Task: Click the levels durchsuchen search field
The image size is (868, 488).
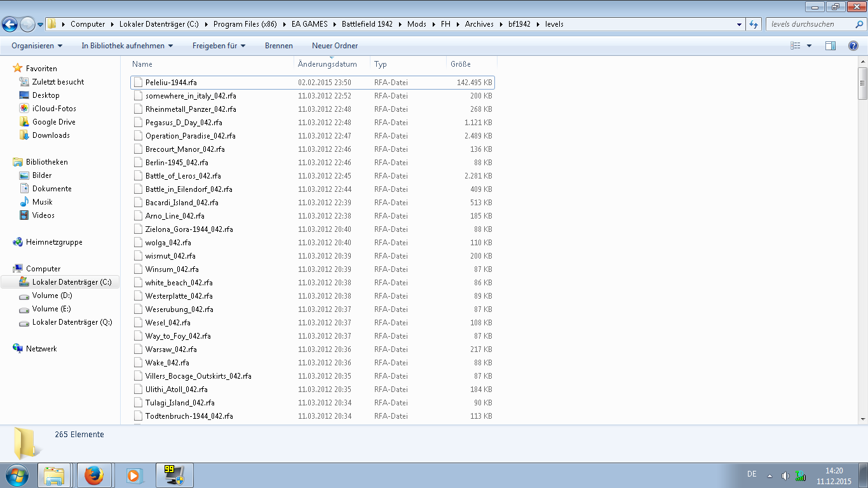Action: point(807,24)
